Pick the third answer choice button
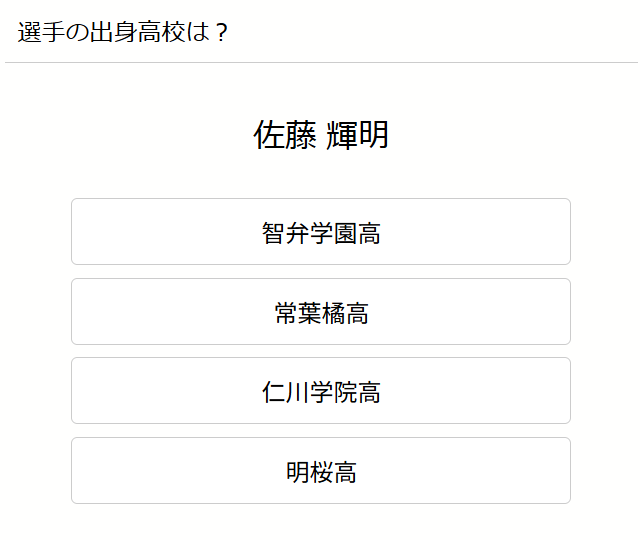Viewport: 640px width, 540px height. pos(320,391)
